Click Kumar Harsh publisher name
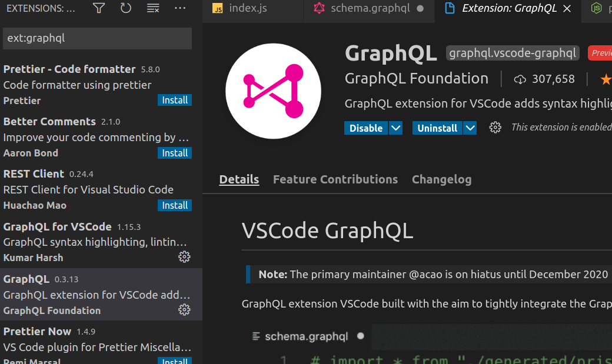This screenshot has width=612, height=364. coord(33,258)
